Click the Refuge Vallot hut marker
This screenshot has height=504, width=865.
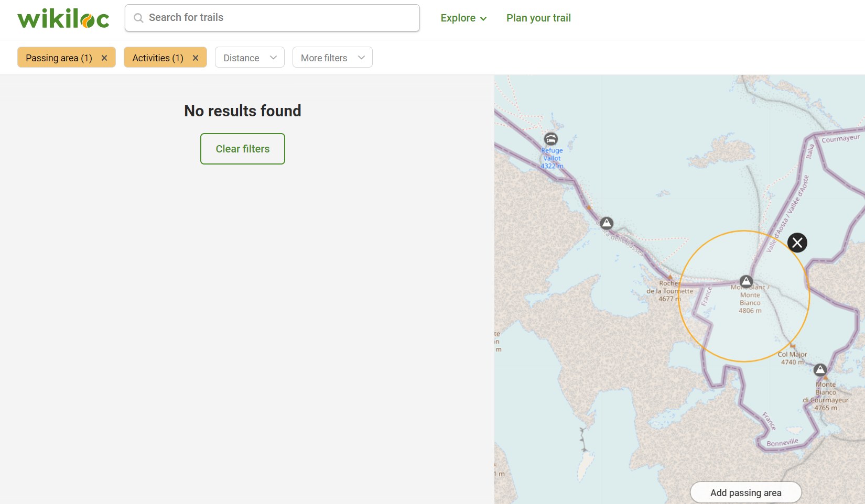point(550,139)
